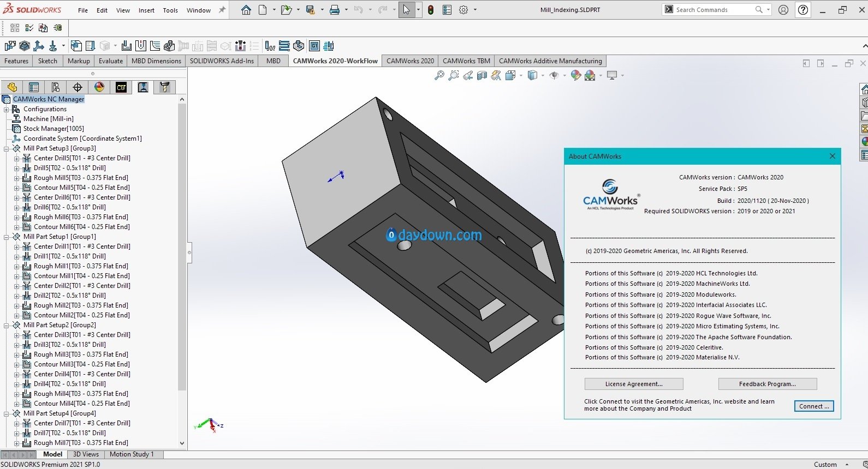This screenshot has height=469, width=868.
Task: Select Stock Manager[1005] tree item
Action: point(53,129)
